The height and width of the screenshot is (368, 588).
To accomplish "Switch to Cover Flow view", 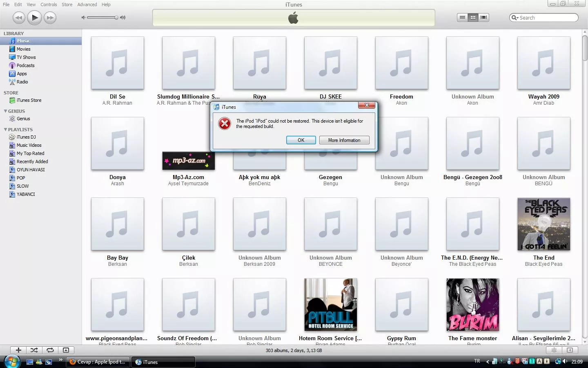I will tap(483, 17).
